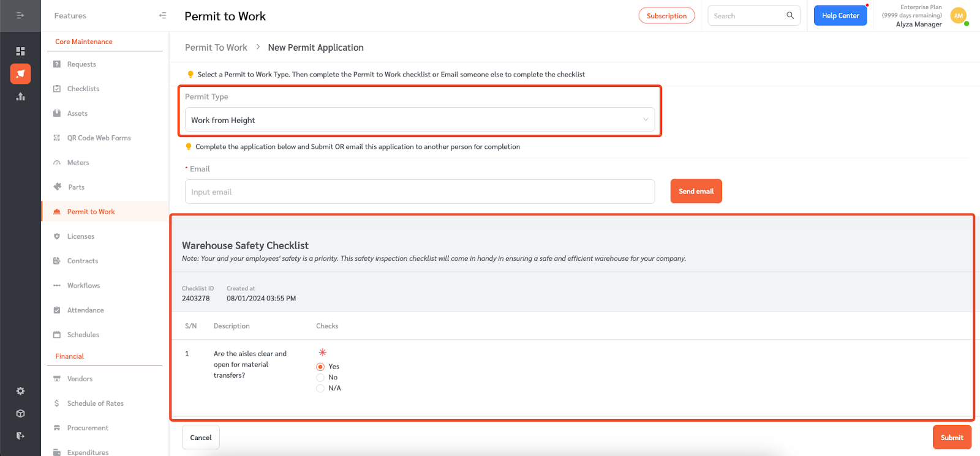Select the No radio option
Screen dimensions: 980x456
320,377
